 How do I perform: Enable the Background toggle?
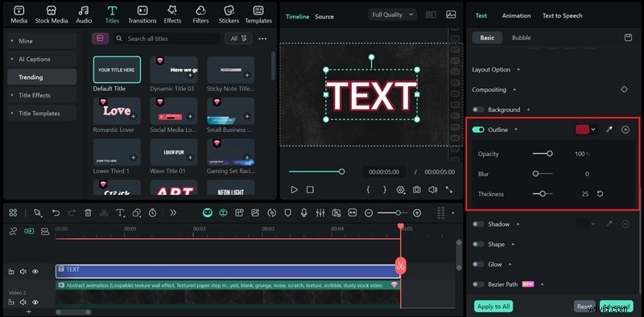tap(478, 109)
